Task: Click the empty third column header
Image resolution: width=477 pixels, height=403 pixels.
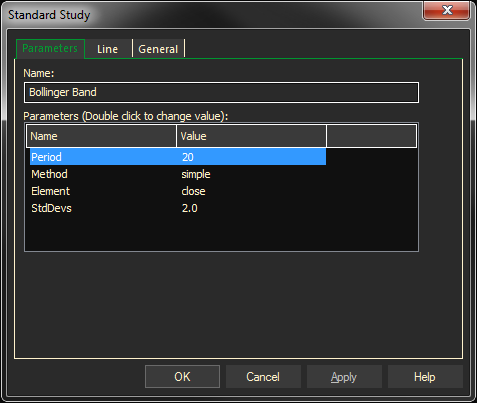Action: (x=372, y=136)
